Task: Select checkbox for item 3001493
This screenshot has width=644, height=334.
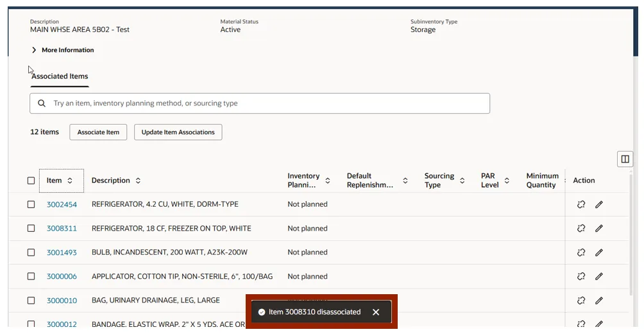Action: (31, 252)
